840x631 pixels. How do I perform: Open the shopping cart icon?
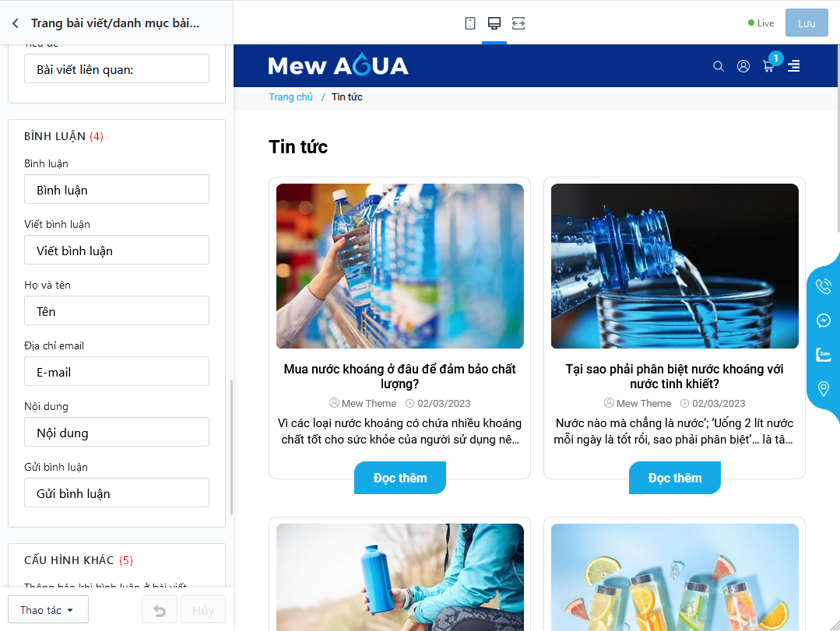pyautogui.click(x=768, y=66)
